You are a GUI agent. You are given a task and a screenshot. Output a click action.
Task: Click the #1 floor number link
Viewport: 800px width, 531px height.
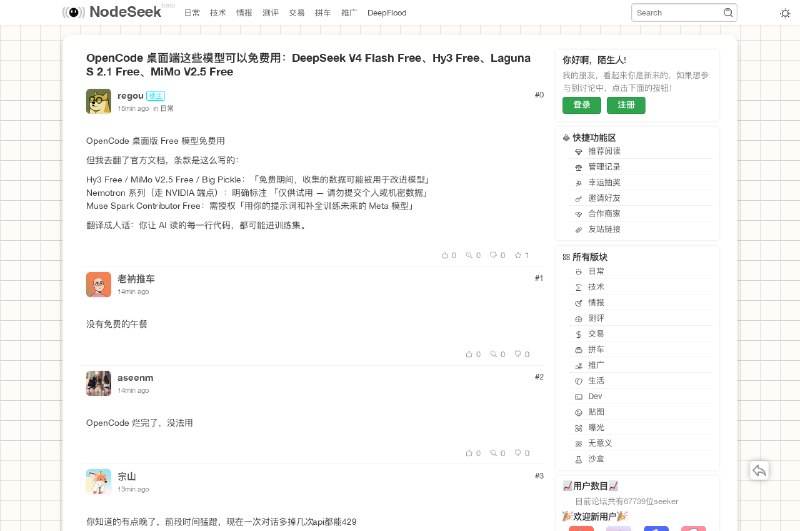(x=539, y=278)
